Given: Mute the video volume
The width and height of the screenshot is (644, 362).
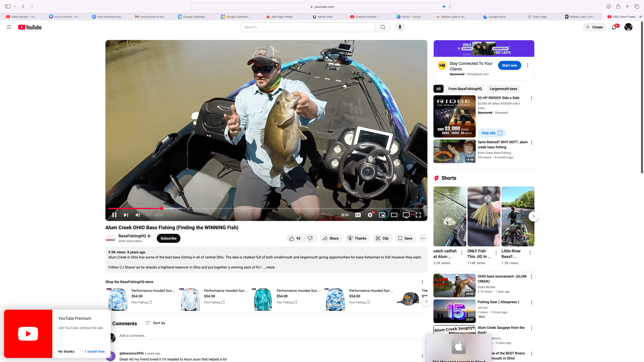Looking at the screenshot, I should [x=138, y=215].
